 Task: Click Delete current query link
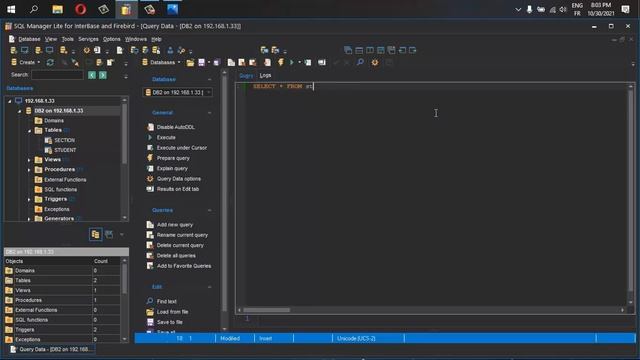coord(180,245)
